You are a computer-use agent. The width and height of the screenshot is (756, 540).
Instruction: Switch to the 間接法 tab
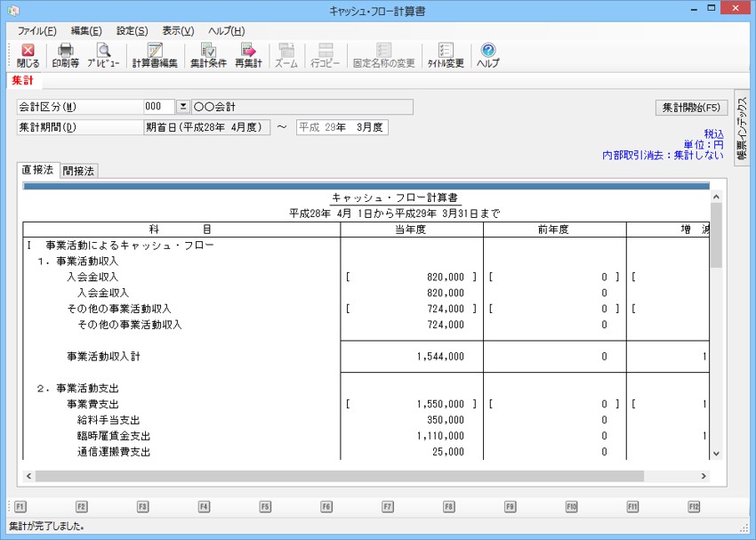pyautogui.click(x=79, y=171)
